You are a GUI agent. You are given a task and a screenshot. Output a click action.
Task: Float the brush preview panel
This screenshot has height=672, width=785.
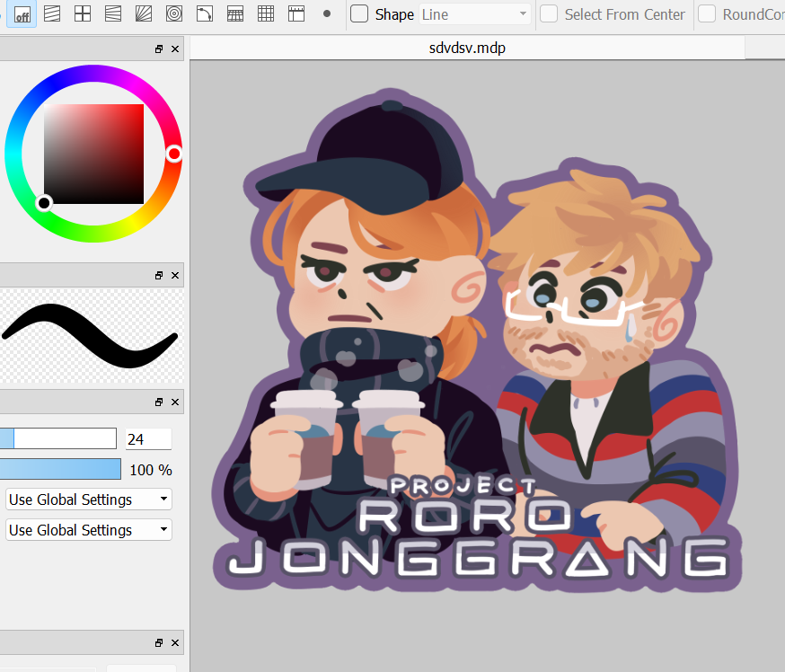point(159,276)
